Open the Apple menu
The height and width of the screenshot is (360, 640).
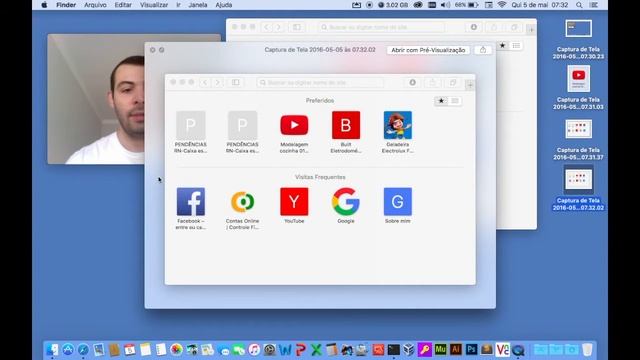coord(44,5)
